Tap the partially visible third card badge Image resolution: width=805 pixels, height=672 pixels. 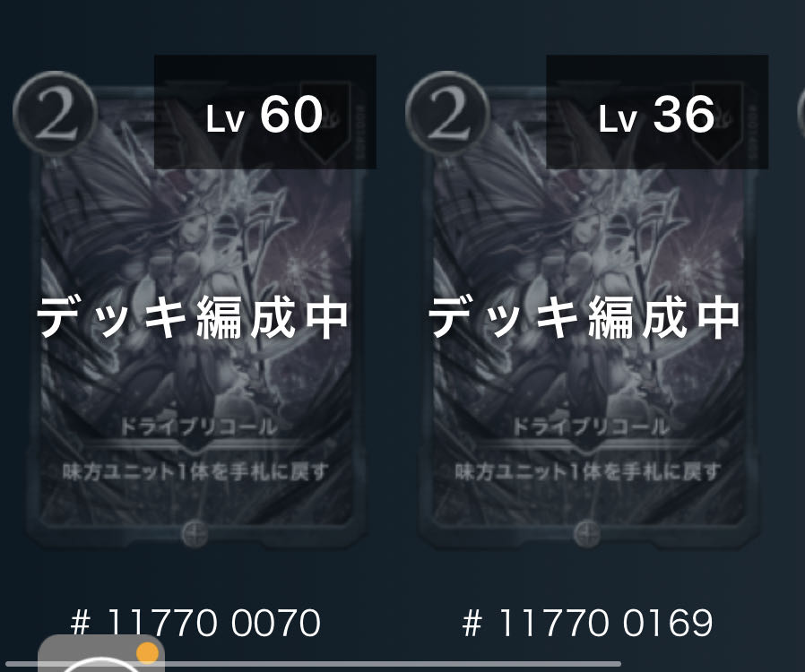801,114
